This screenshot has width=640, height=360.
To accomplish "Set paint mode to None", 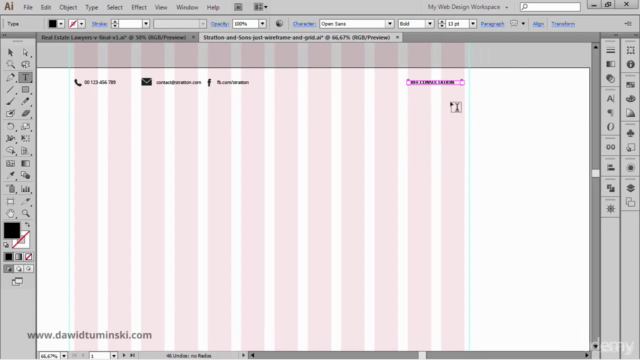I will pyautogui.click(x=29, y=257).
